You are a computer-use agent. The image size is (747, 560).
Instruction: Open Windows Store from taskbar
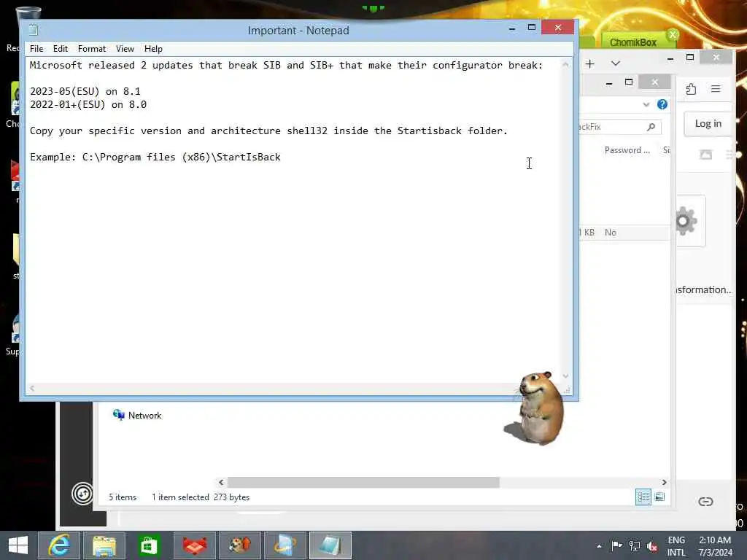149,545
